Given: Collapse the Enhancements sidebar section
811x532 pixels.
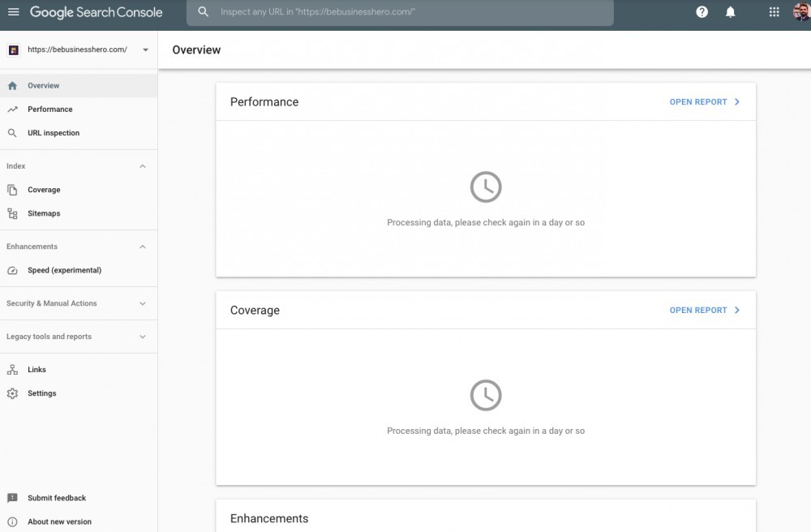Looking at the screenshot, I should [x=143, y=247].
